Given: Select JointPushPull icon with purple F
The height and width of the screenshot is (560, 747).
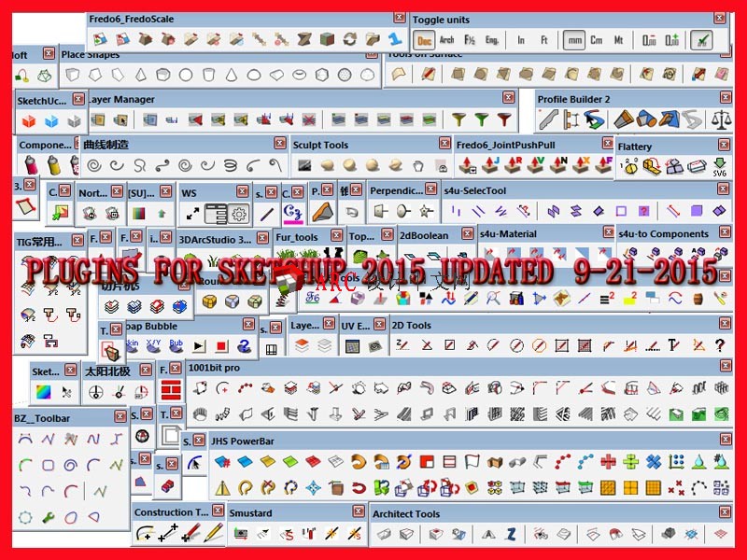Looking at the screenshot, I should [x=604, y=165].
